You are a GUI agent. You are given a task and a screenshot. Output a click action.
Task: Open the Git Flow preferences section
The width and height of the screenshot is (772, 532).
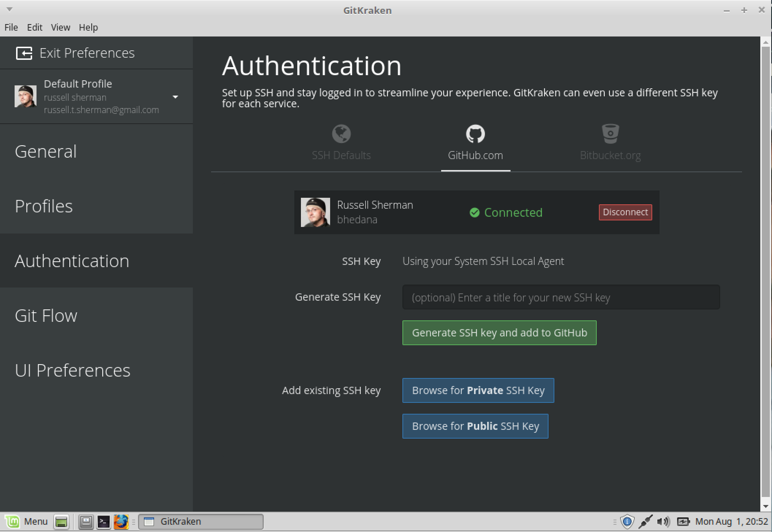pyautogui.click(x=96, y=316)
